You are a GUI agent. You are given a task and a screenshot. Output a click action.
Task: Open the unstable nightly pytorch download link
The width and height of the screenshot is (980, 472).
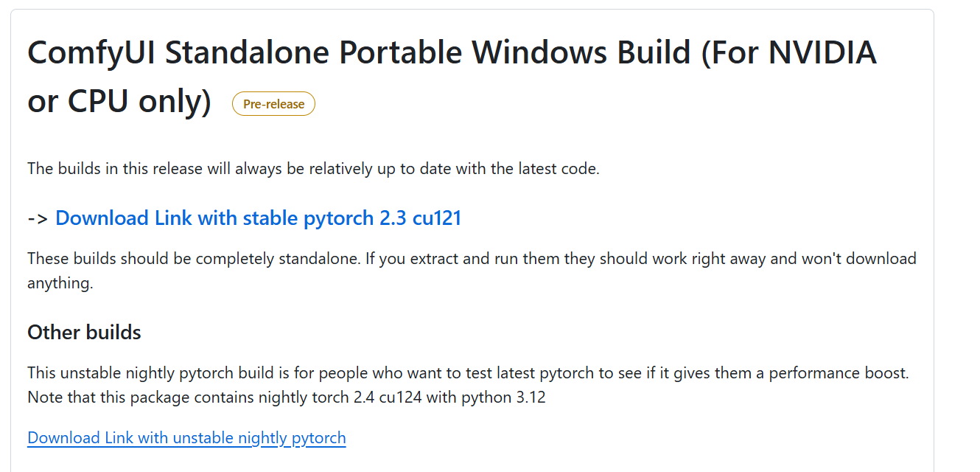coord(186,438)
